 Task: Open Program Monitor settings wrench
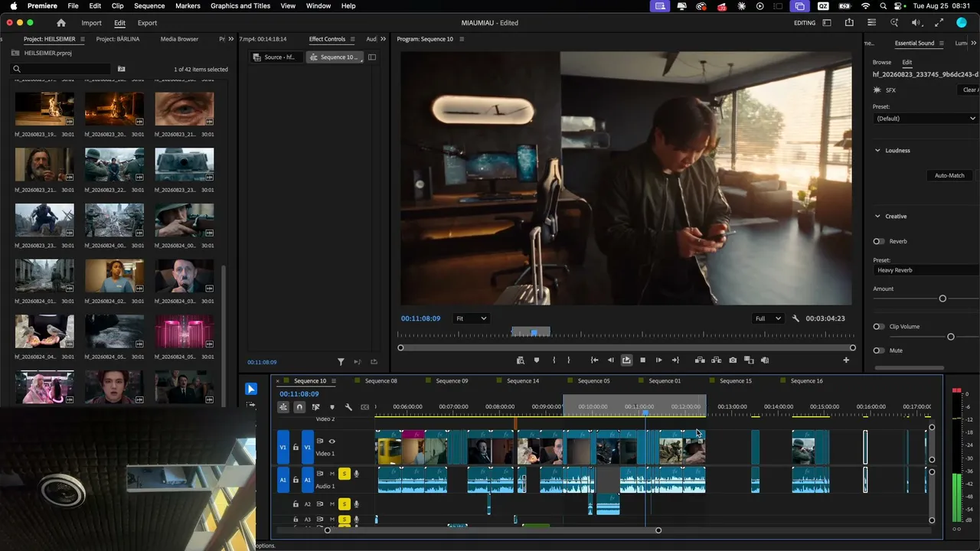[x=795, y=318]
